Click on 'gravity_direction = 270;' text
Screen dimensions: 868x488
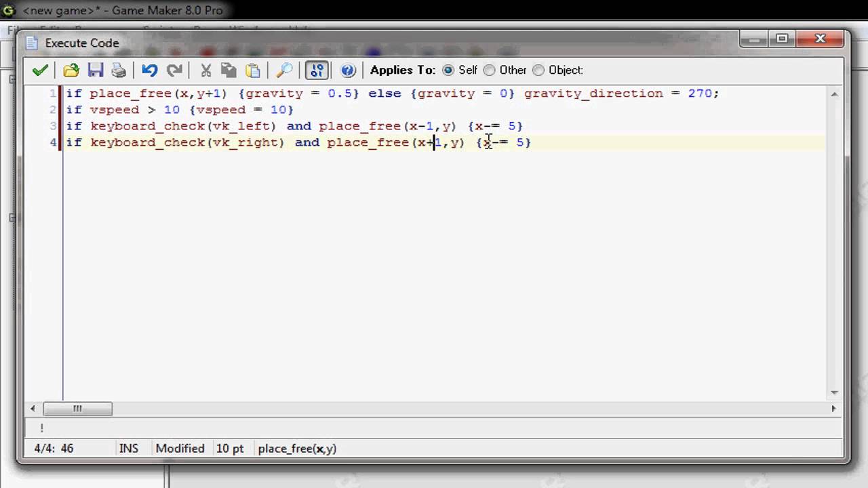[621, 94]
